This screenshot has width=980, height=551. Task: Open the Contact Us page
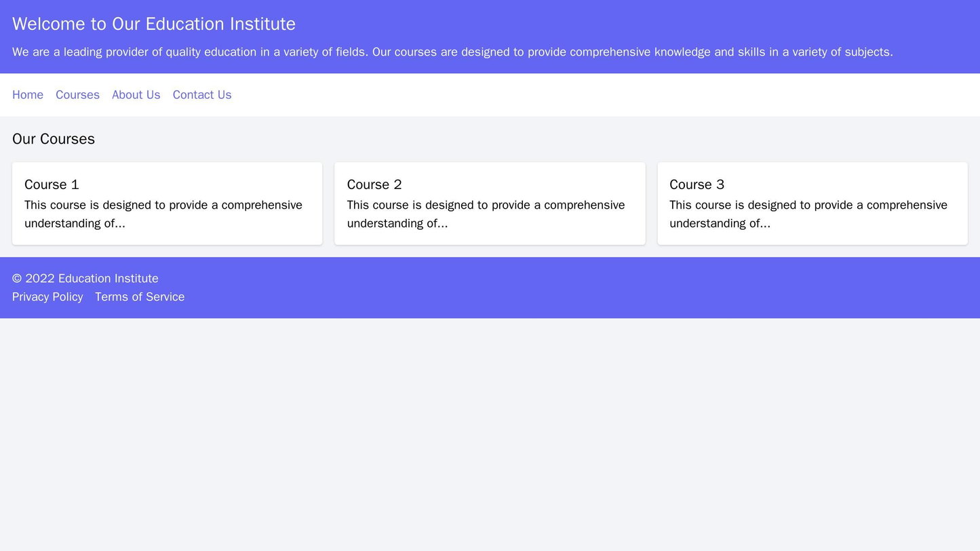(201, 95)
